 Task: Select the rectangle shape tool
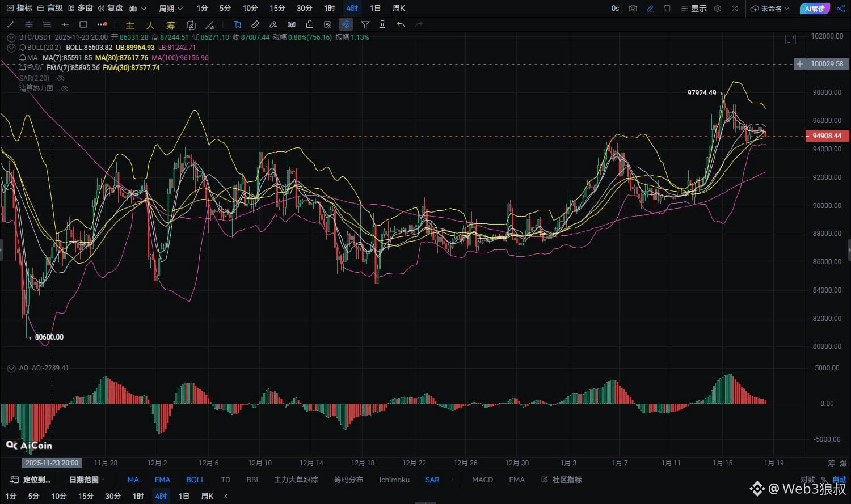pyautogui.click(x=83, y=24)
